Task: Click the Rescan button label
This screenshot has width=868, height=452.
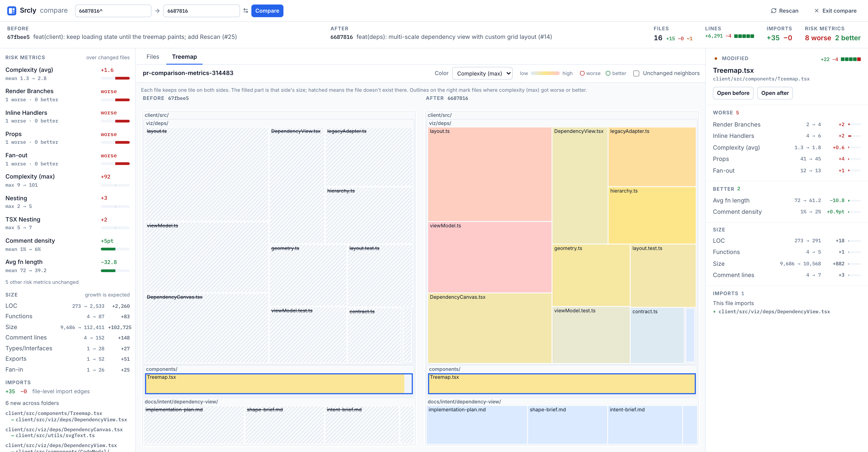Action: pos(788,11)
